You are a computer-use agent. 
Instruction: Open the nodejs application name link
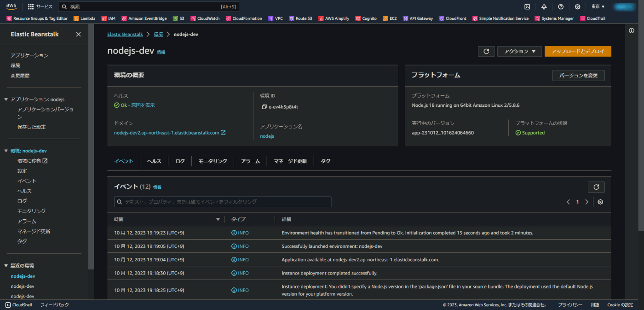point(267,136)
